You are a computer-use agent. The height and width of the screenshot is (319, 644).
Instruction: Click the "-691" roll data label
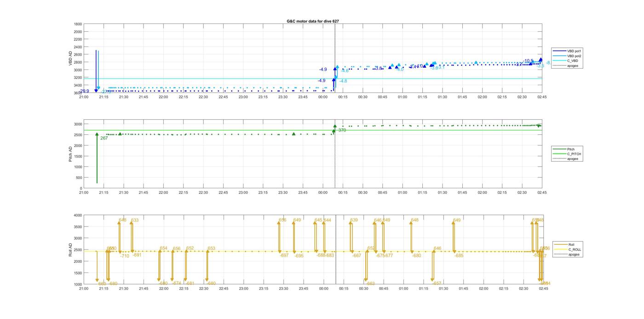(x=137, y=255)
